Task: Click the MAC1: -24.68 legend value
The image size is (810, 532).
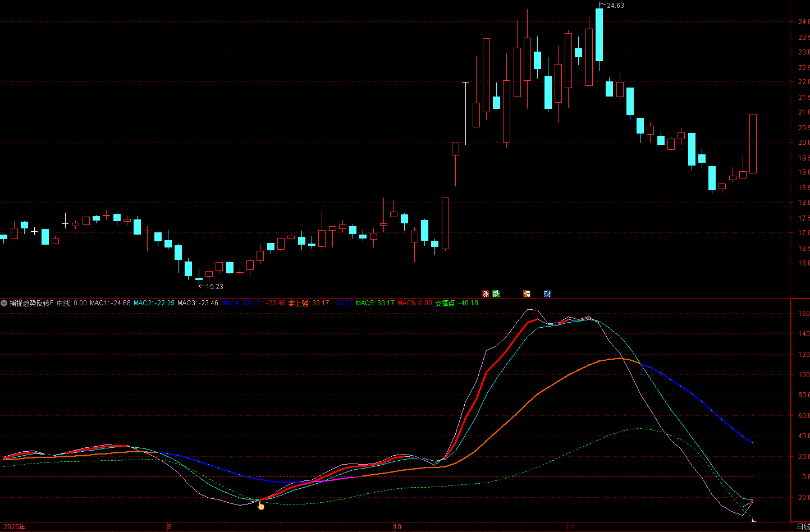Action: pyautogui.click(x=110, y=303)
